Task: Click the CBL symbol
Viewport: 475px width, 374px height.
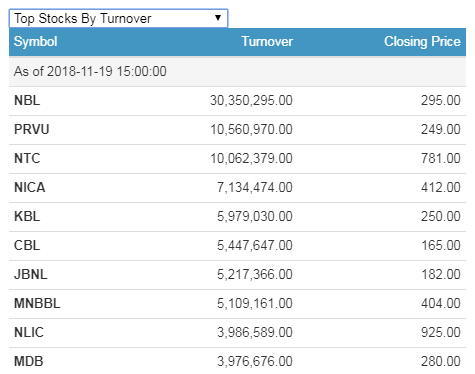Action: [x=27, y=245]
